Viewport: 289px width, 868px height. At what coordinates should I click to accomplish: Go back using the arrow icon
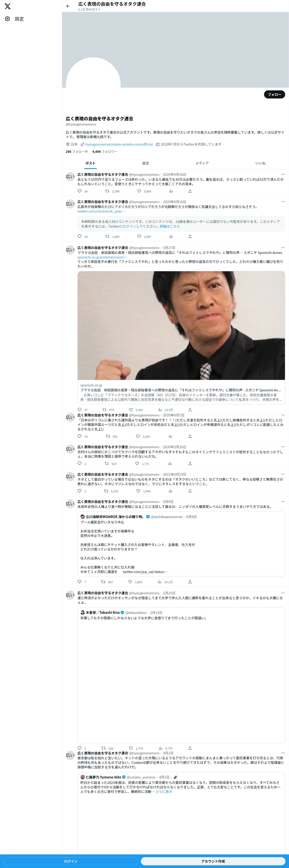pos(68,6)
